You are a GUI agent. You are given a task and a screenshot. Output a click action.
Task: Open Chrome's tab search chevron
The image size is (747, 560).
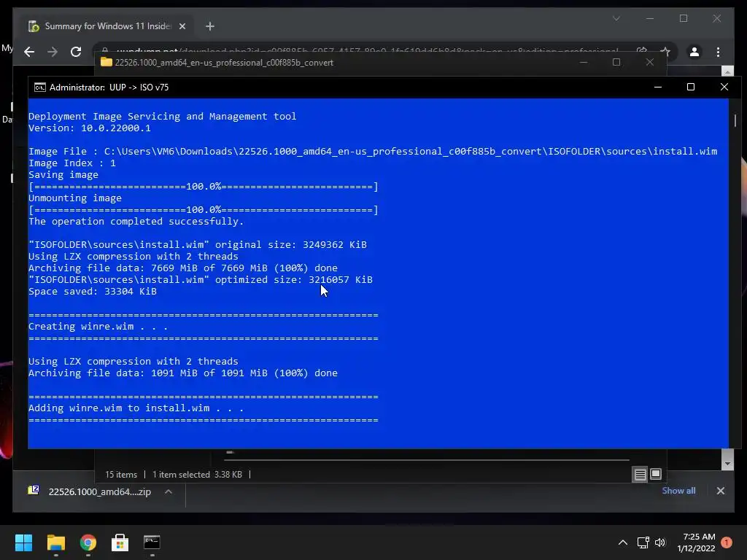pyautogui.click(x=616, y=18)
